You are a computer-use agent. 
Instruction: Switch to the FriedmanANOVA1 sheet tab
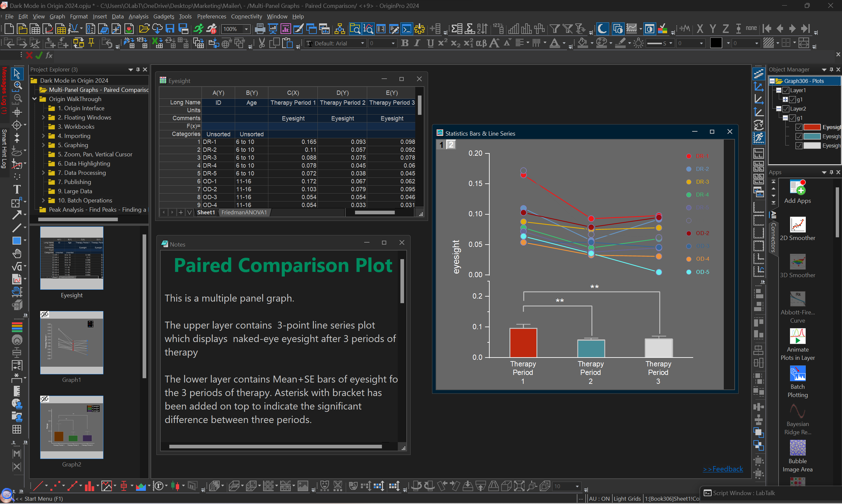pyautogui.click(x=244, y=212)
